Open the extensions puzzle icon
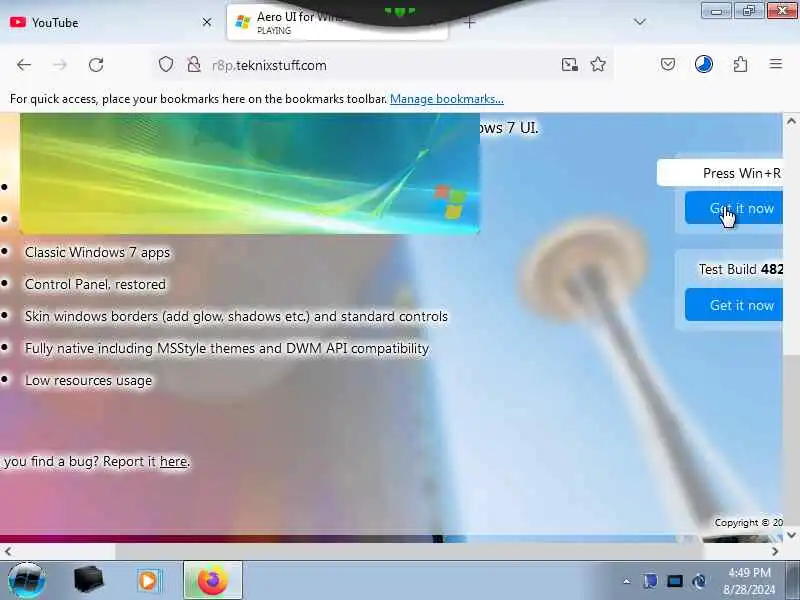This screenshot has height=600, width=800. [x=740, y=64]
